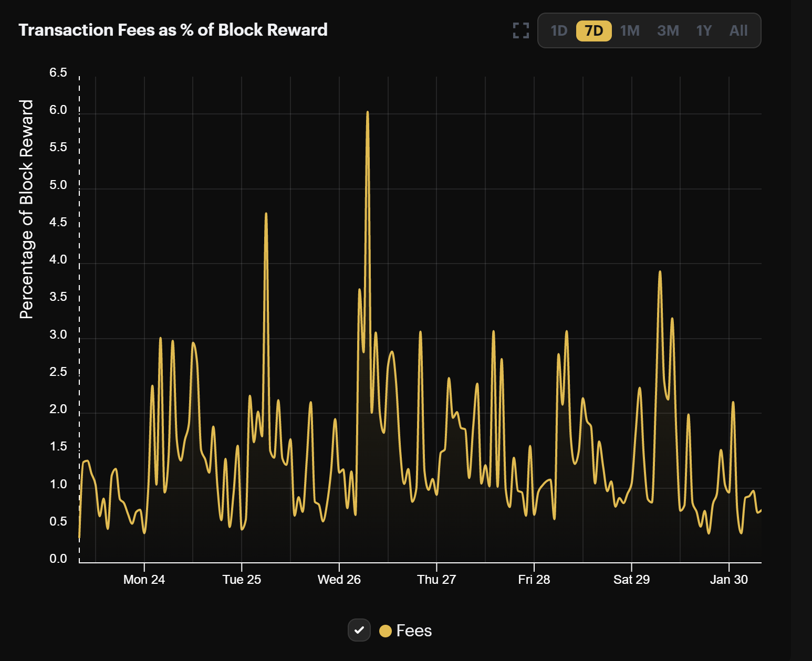Switch to the 1Y time range
The image size is (812, 661).
[x=704, y=30]
